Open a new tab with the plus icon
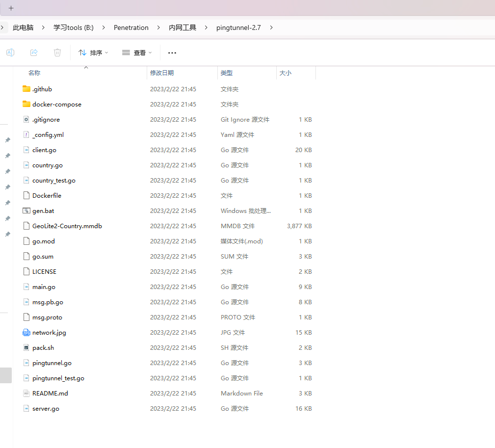The height and width of the screenshot is (448, 495). pos(11,8)
